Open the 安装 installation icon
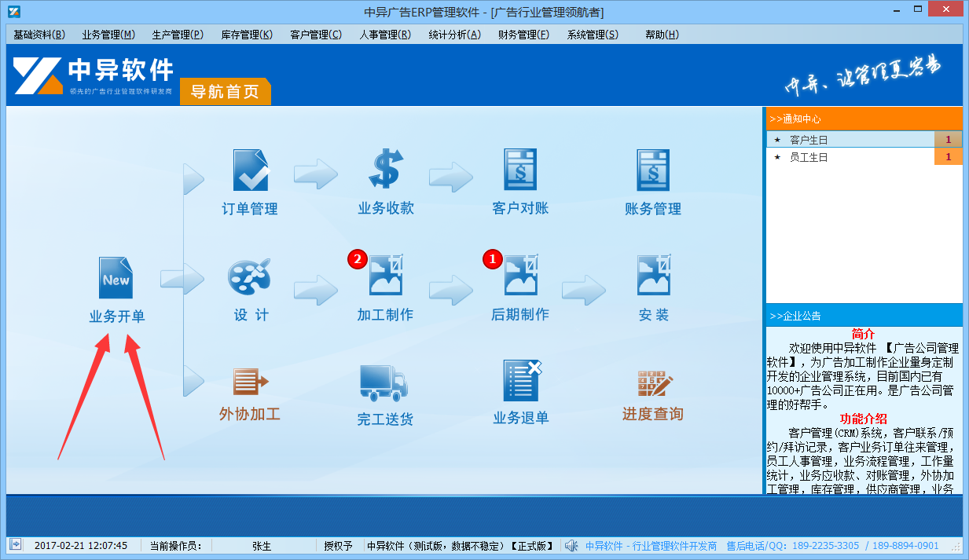969x560 pixels. (x=653, y=275)
